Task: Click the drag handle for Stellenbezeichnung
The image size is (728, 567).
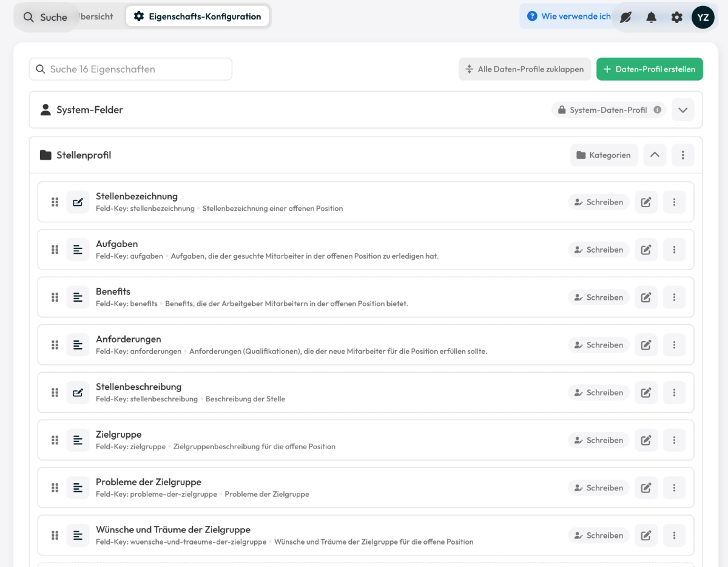Action: pyautogui.click(x=55, y=202)
